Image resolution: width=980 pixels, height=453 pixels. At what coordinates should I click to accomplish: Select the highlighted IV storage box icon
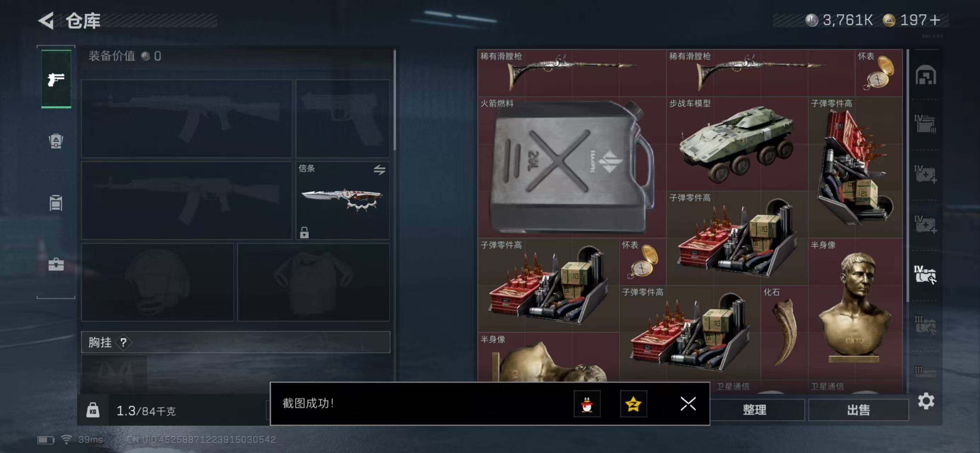(925, 275)
